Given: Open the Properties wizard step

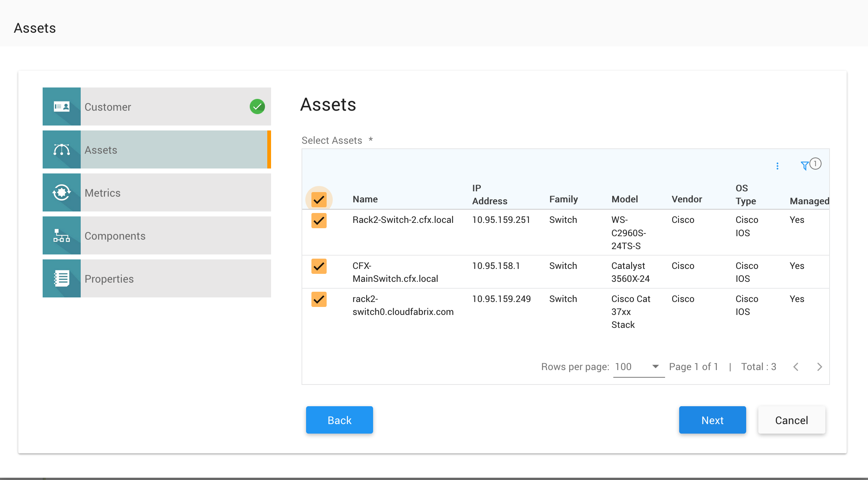Looking at the screenshot, I should (157, 278).
